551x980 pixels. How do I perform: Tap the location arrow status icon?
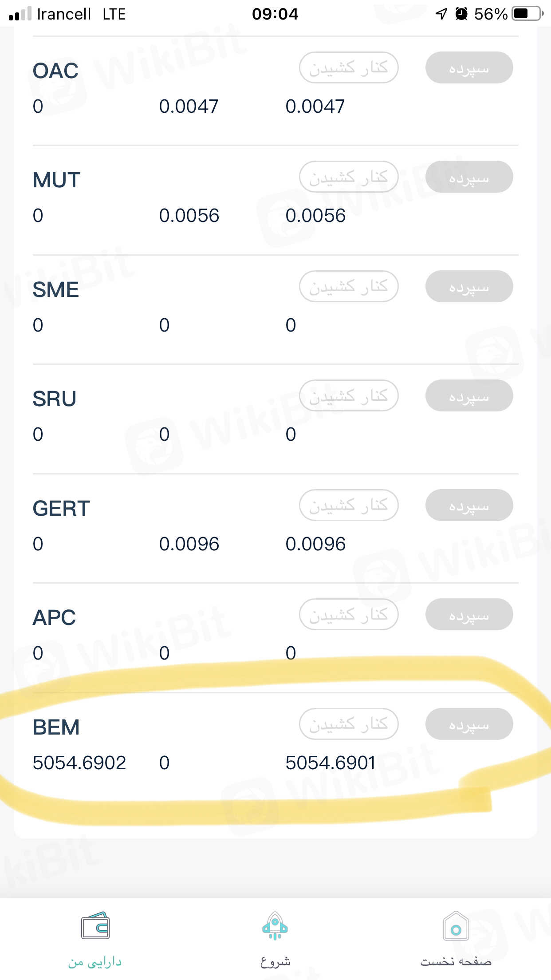(x=441, y=14)
